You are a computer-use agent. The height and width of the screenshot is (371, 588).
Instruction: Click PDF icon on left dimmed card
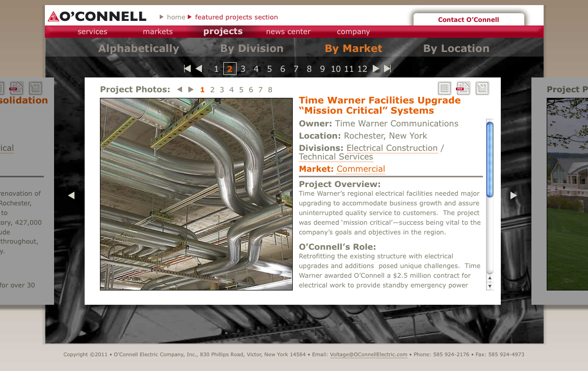(x=16, y=88)
